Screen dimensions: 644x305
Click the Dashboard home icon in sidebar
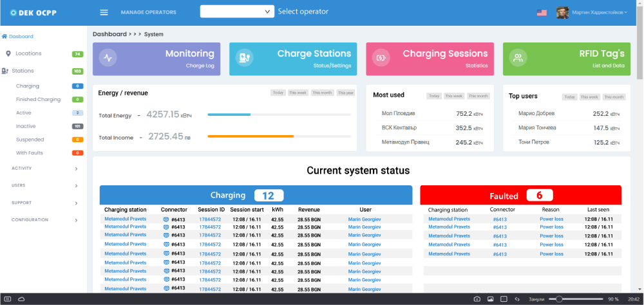pyautogui.click(x=5, y=37)
